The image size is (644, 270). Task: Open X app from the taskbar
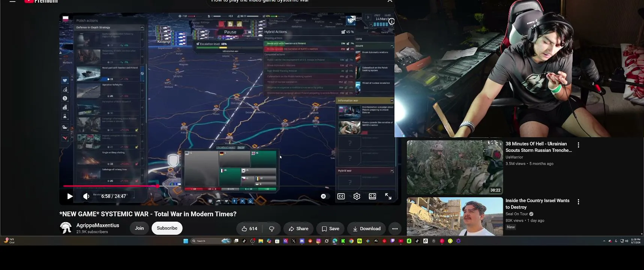tap(294, 241)
